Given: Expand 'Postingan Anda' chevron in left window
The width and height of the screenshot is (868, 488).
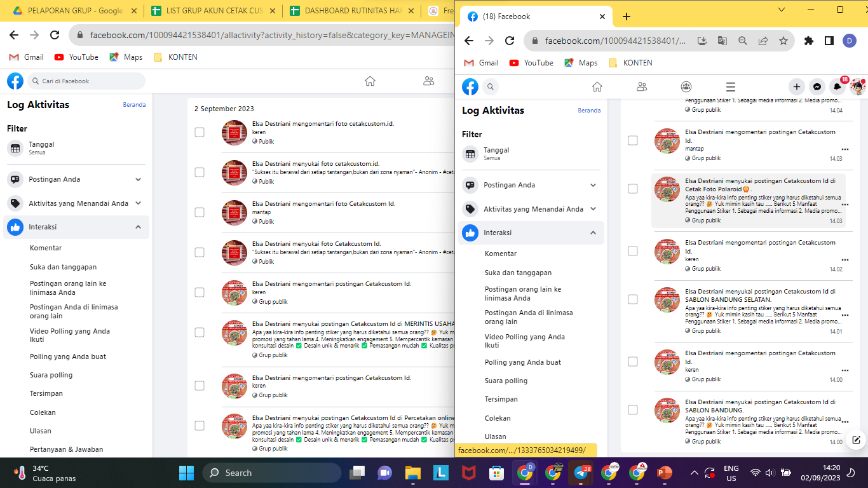Looking at the screenshot, I should click(139, 179).
